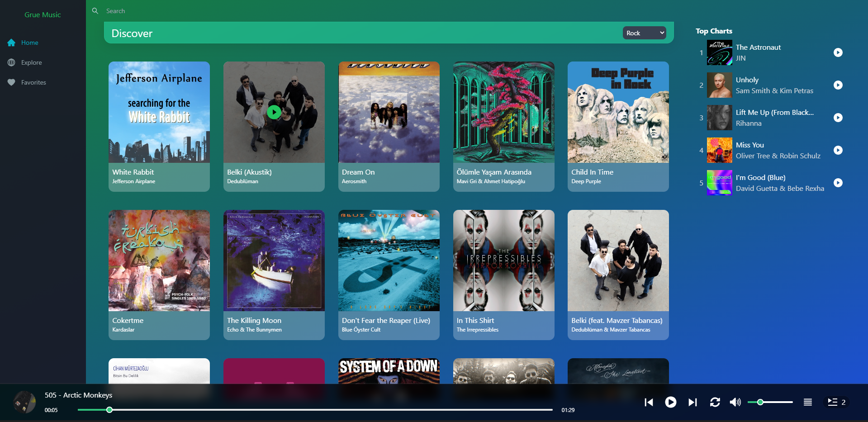This screenshot has height=422, width=868.
Task: Click the 505 - Arctic Monkeys title
Action: tap(78, 395)
